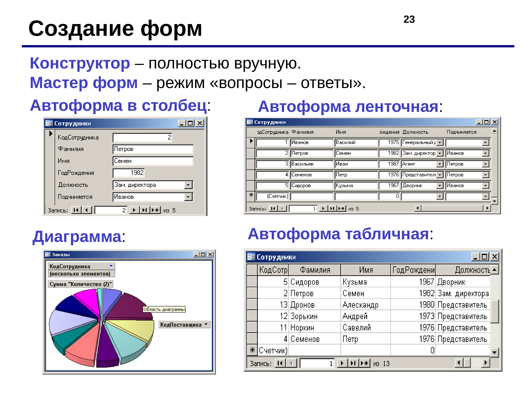Screen dimensions: 532x399
Task: Go to previous record in column form
Action: pyautogui.click(x=87, y=210)
